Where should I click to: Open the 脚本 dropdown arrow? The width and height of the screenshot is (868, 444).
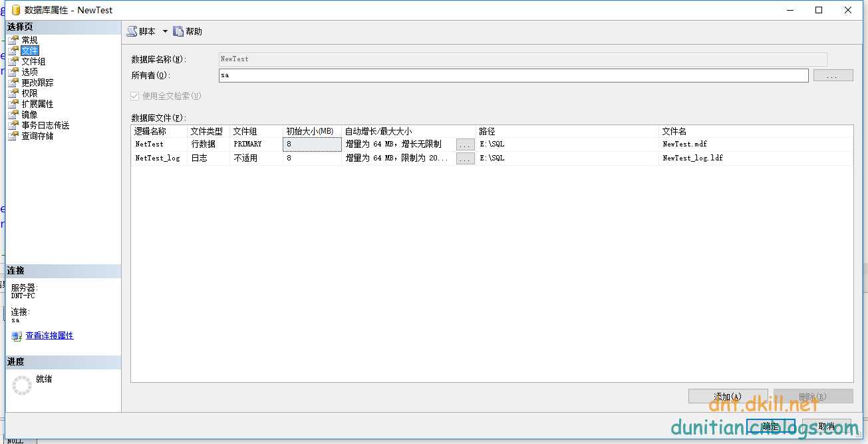tap(165, 31)
